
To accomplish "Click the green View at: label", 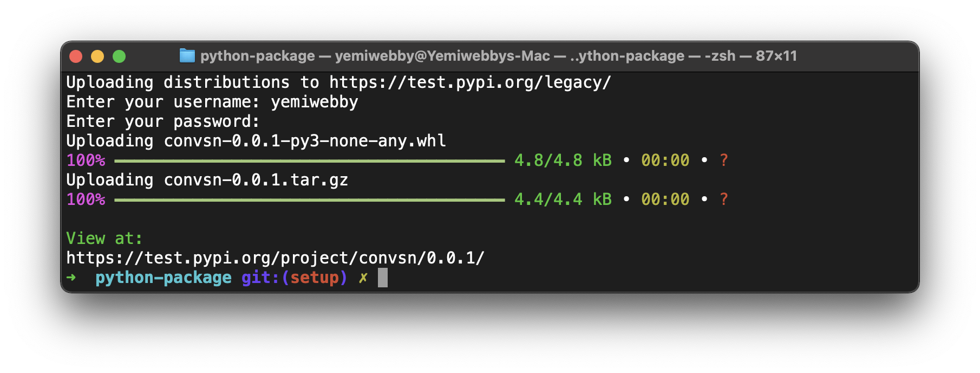I will point(104,239).
